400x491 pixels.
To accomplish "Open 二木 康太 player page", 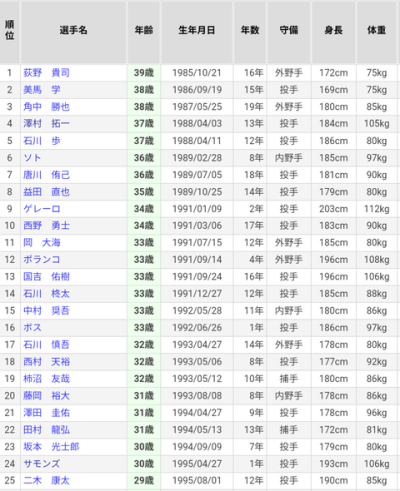I will click(46, 481).
